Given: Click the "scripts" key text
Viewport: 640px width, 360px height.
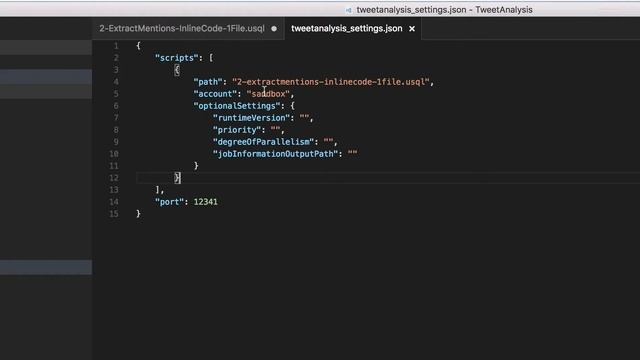Looking at the screenshot, I should coord(176,58).
